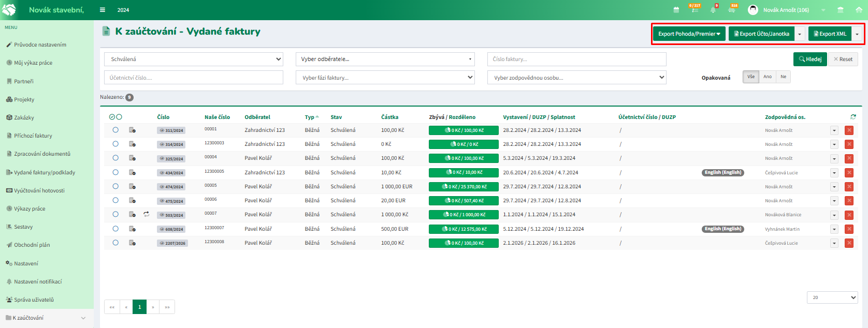
Task: Open the task list with 0/217 badge
Action: coord(694,9)
